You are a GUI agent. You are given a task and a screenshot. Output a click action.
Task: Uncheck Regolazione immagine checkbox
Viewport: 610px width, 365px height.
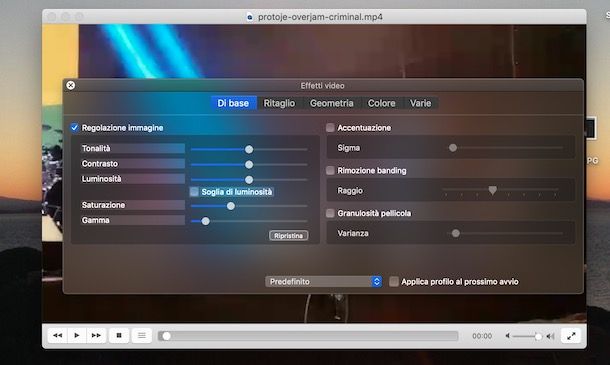click(x=74, y=128)
